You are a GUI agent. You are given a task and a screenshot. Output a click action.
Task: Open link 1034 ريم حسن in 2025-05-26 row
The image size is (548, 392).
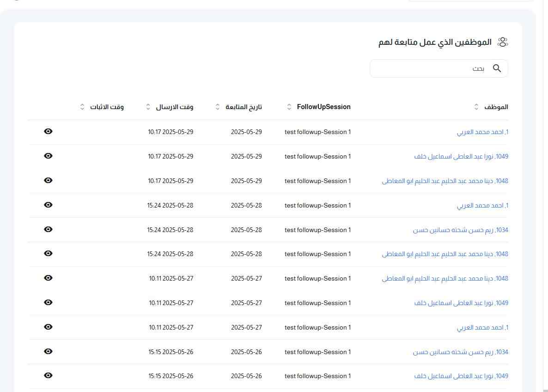click(x=460, y=352)
